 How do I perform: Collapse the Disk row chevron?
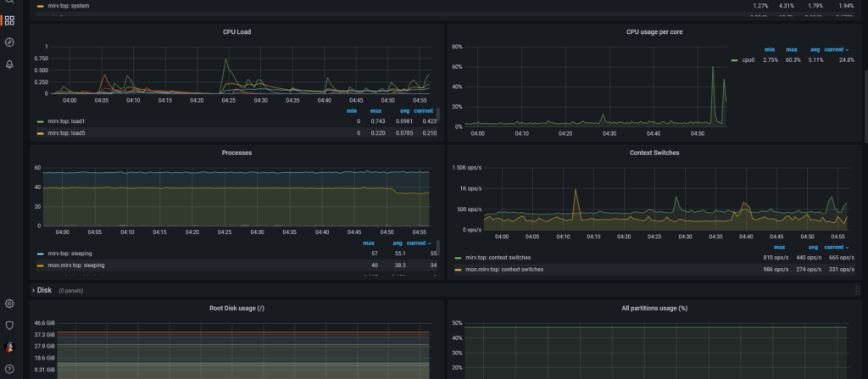point(34,290)
